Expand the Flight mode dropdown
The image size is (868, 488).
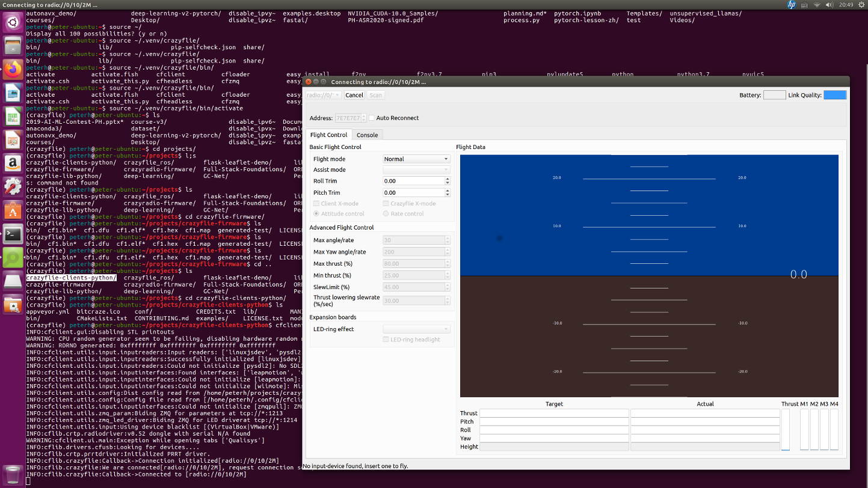coord(416,159)
